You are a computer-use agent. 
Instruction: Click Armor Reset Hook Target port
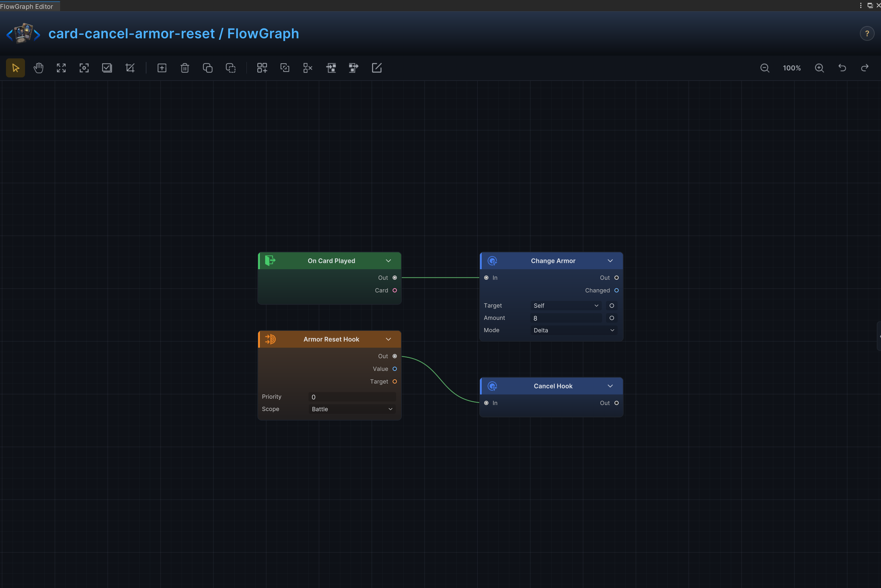point(395,381)
